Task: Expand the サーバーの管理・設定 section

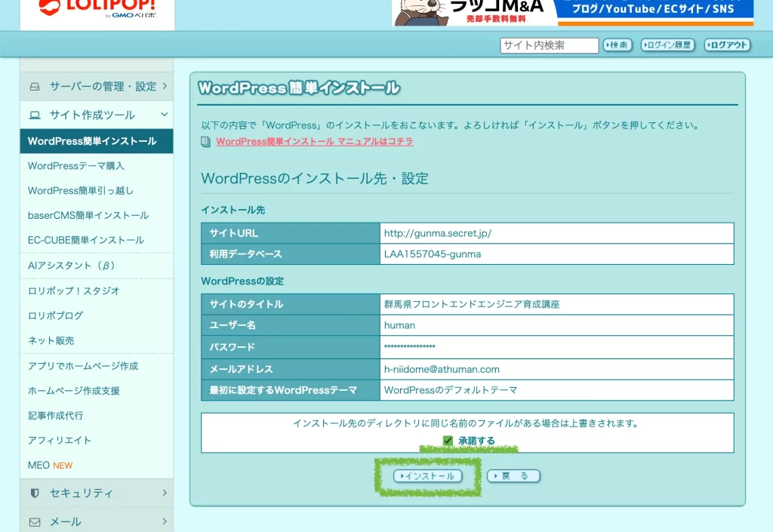Action: point(164,87)
